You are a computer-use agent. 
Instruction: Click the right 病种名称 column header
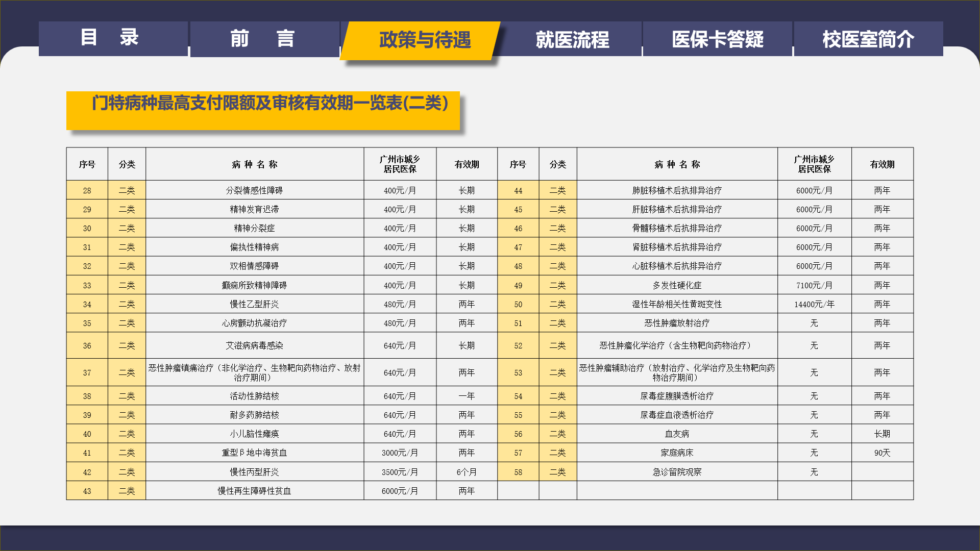677,164
